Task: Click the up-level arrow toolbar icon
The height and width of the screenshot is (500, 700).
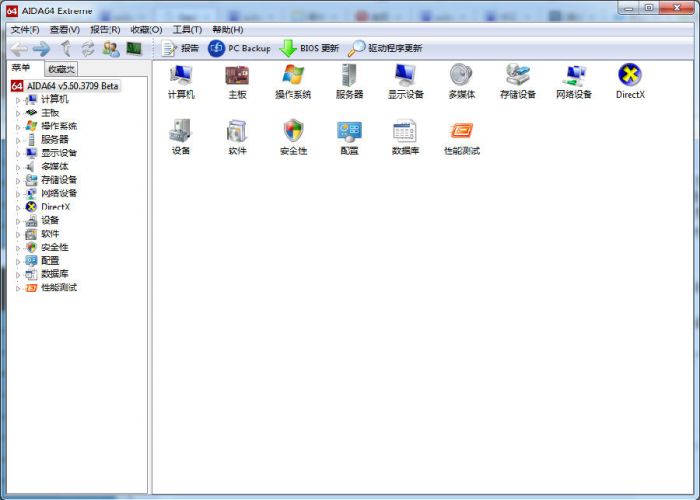Action: (x=66, y=48)
